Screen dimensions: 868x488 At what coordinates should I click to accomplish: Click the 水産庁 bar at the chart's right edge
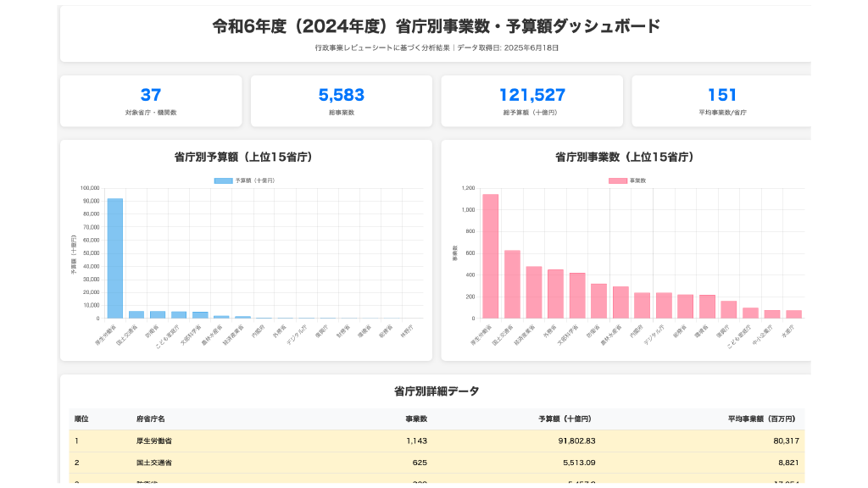[x=793, y=315]
